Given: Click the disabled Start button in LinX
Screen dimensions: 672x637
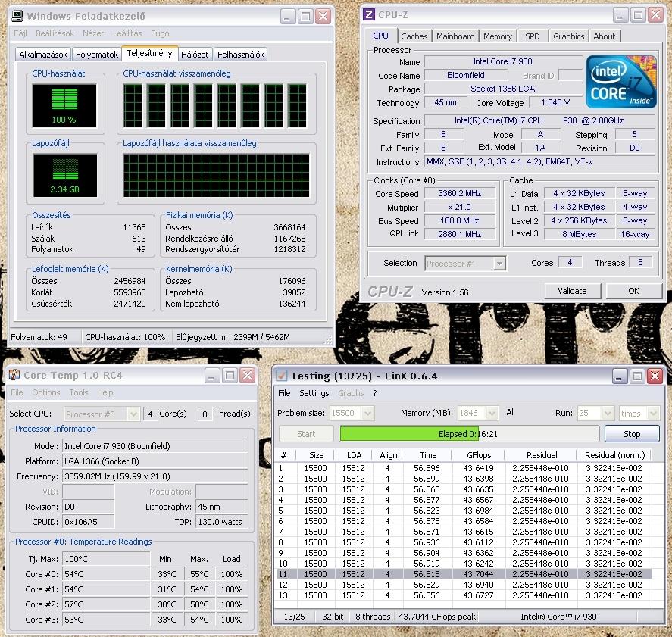Looking at the screenshot, I should click(x=306, y=434).
